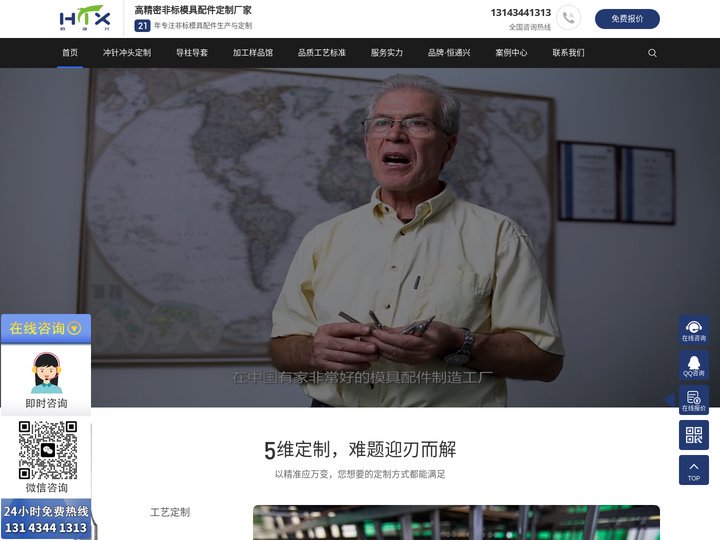720x540 pixels.
Task: Open the search magnifier icon
Action: (x=652, y=53)
